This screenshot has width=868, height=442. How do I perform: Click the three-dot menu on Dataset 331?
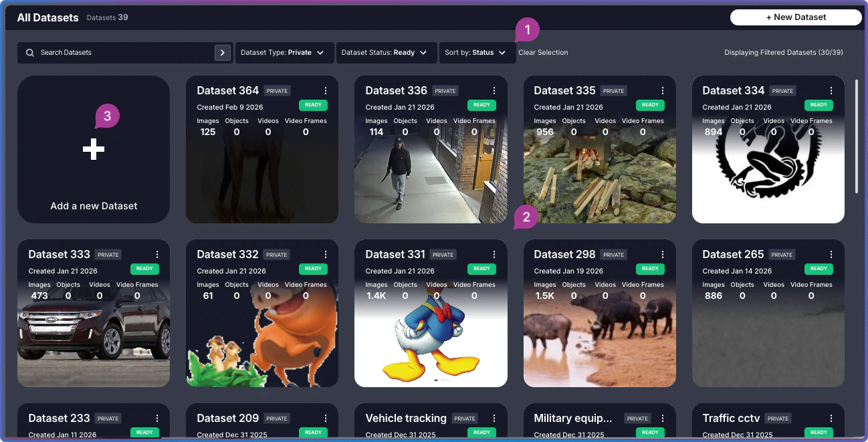tap(494, 254)
